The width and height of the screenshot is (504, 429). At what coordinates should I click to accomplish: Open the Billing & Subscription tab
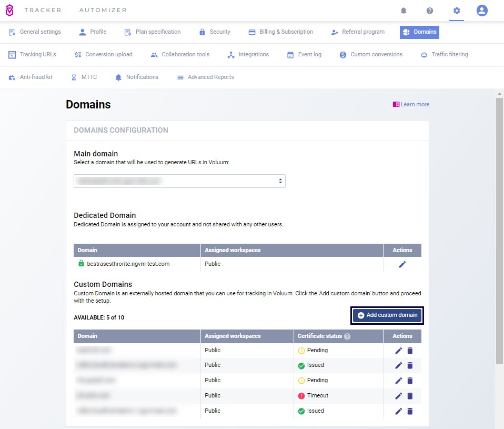(x=280, y=32)
